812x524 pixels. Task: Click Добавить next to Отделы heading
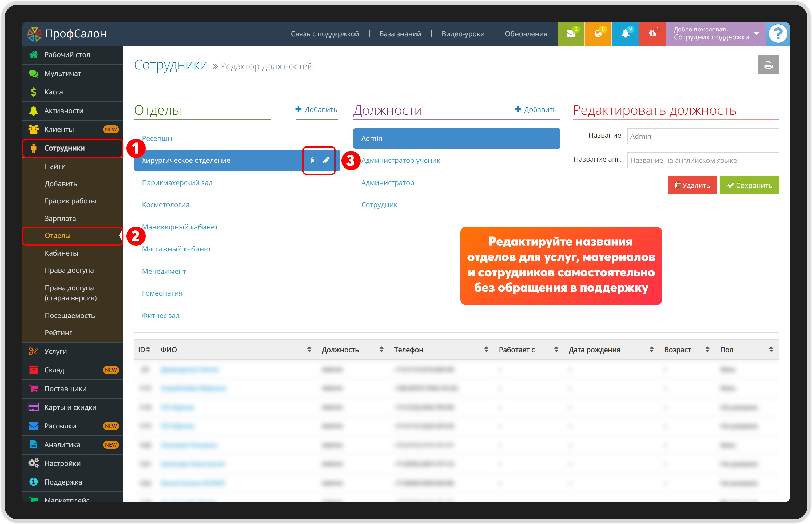[316, 110]
